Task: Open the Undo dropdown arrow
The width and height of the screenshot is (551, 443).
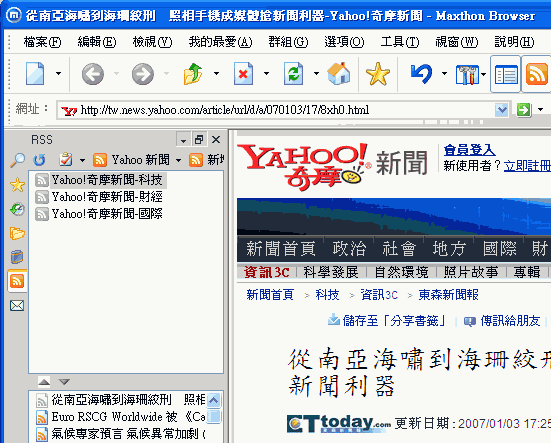Action: click(445, 73)
